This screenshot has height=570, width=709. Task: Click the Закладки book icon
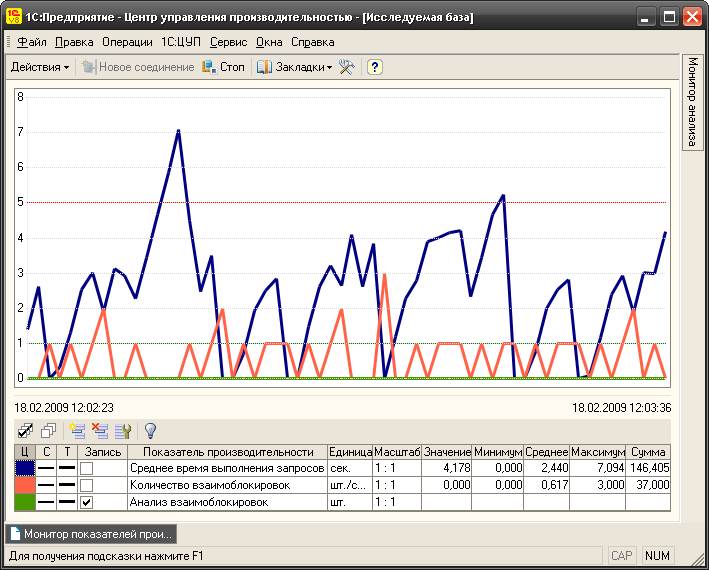pyautogui.click(x=264, y=67)
